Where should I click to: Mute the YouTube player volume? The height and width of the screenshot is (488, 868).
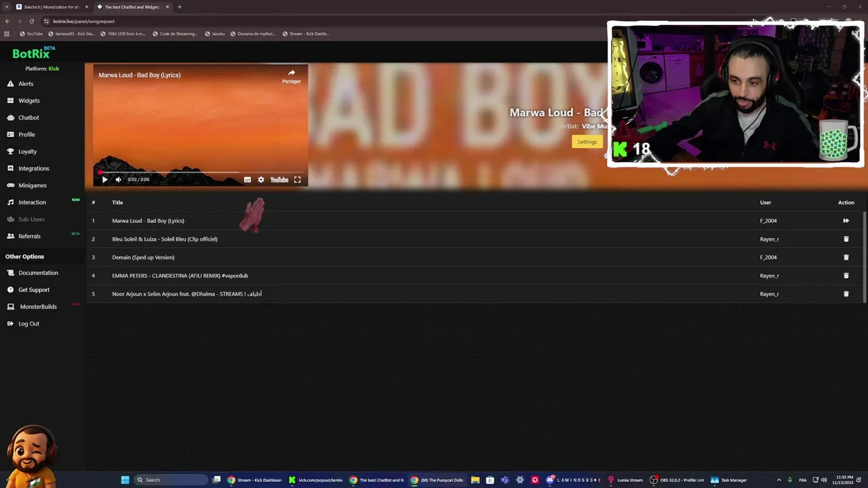click(118, 180)
